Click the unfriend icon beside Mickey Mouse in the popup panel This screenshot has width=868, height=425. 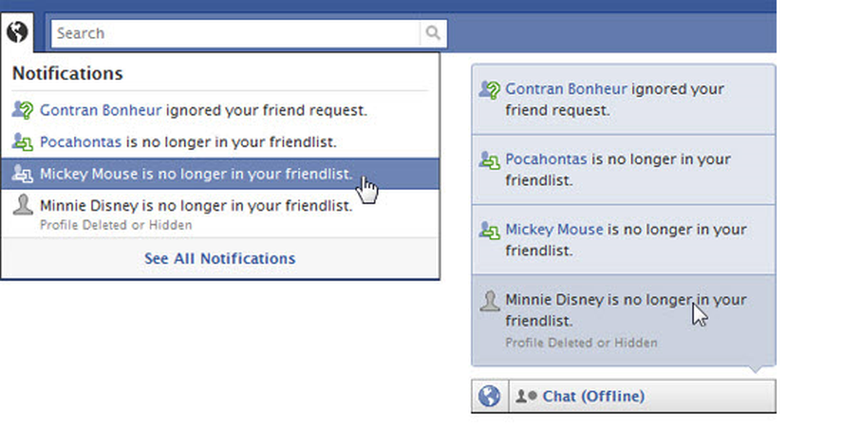click(490, 231)
